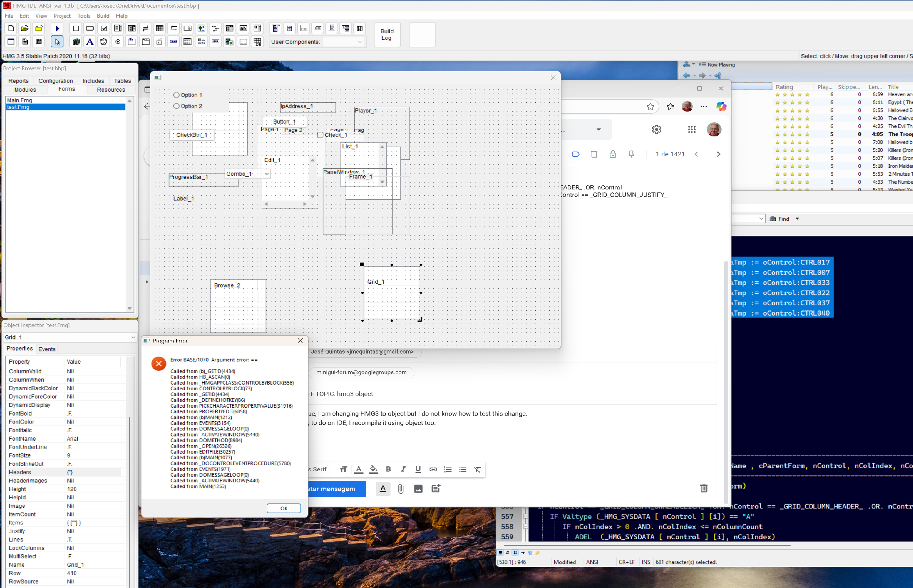This screenshot has width=913, height=588.
Task: Switch to the Events tab
Action: pos(47,349)
